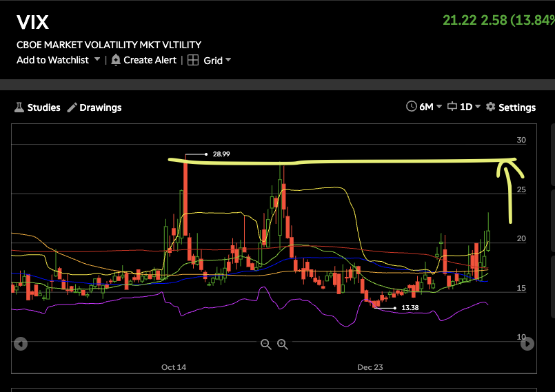555x392 pixels.
Task: Click the 15 price axis label
Action: (521, 289)
